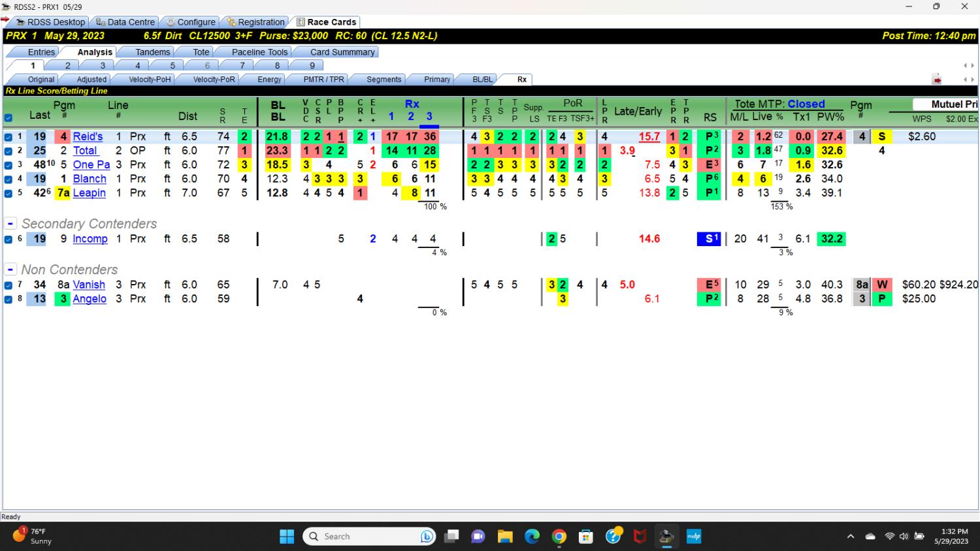Click the red arrow export icon near Rx tabs
The width and height of the screenshot is (980, 551).
click(x=937, y=80)
